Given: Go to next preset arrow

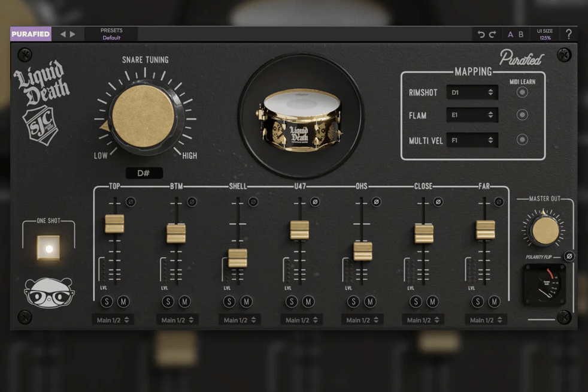Looking at the screenshot, I should pos(72,34).
